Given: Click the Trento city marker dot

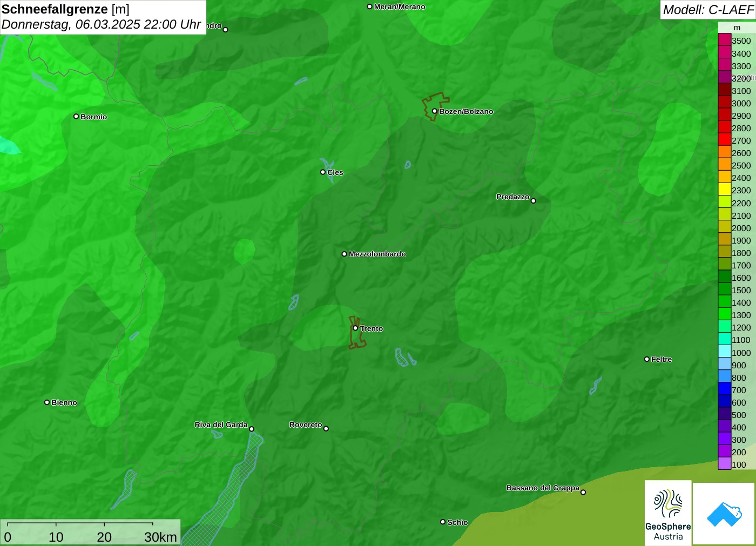Looking at the screenshot, I should coord(355,328).
